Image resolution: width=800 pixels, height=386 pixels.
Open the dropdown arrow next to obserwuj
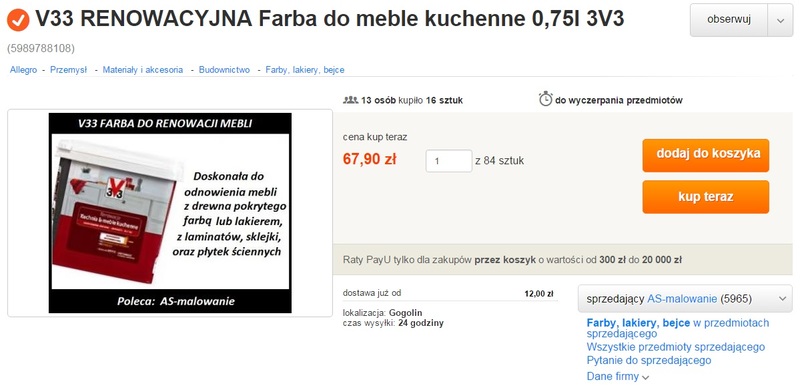pos(780,20)
